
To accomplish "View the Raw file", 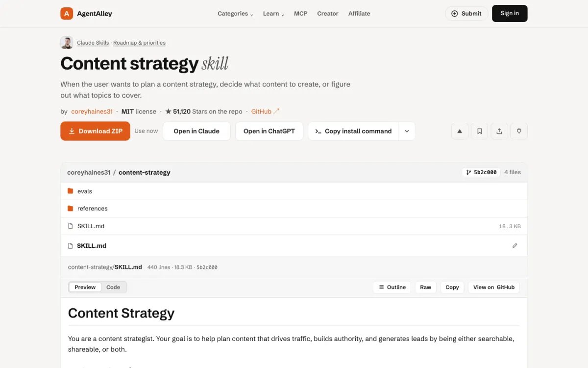I will pyautogui.click(x=426, y=287).
